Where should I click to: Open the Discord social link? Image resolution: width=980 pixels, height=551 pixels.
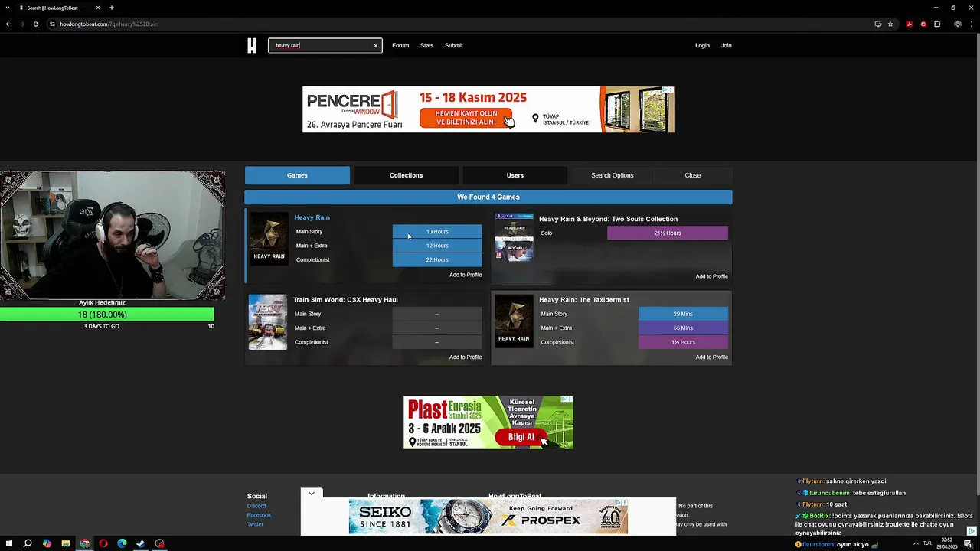256,506
